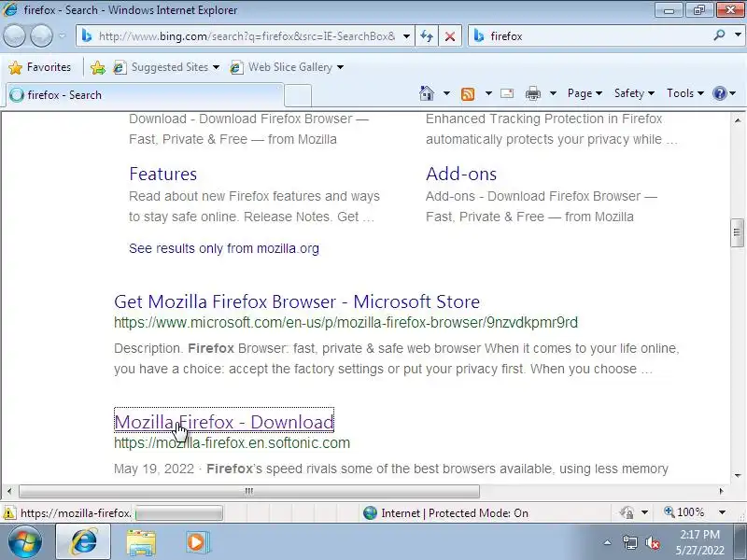Screen dimensions: 747x560
Task: Select the firefox - Search tab
Action: coord(144,95)
